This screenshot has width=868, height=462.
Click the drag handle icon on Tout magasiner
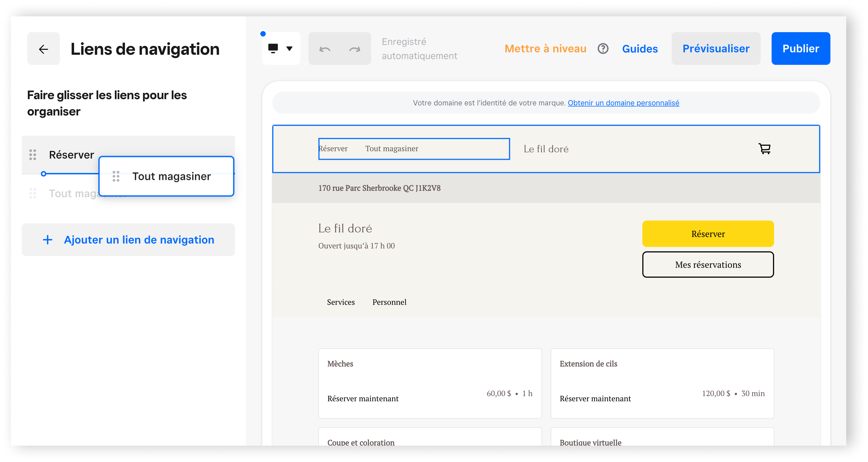point(115,177)
